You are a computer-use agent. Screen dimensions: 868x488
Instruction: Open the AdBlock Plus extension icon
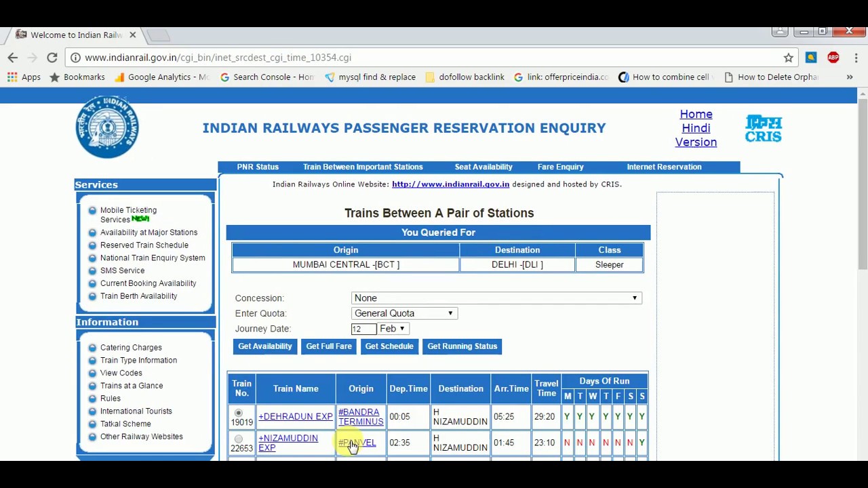tap(833, 58)
